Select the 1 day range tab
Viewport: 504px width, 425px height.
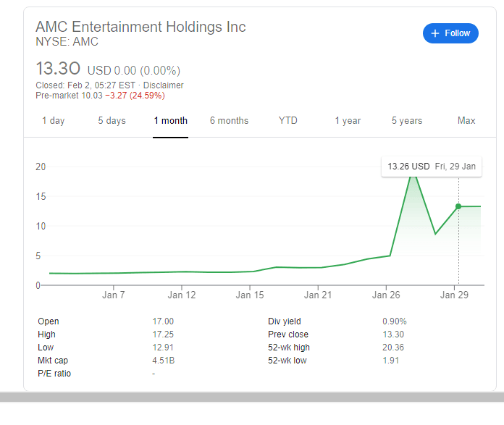point(53,121)
